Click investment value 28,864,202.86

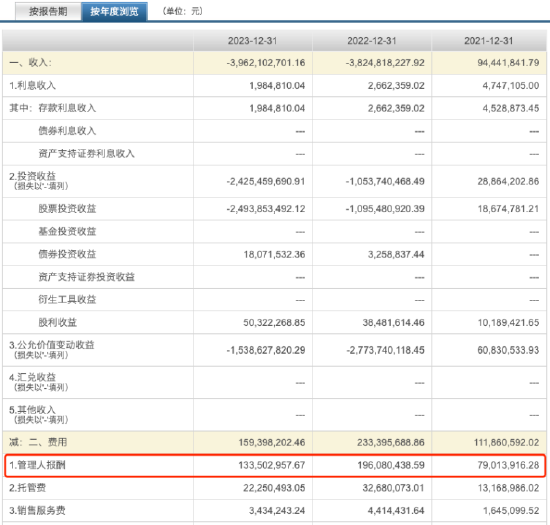508,181
